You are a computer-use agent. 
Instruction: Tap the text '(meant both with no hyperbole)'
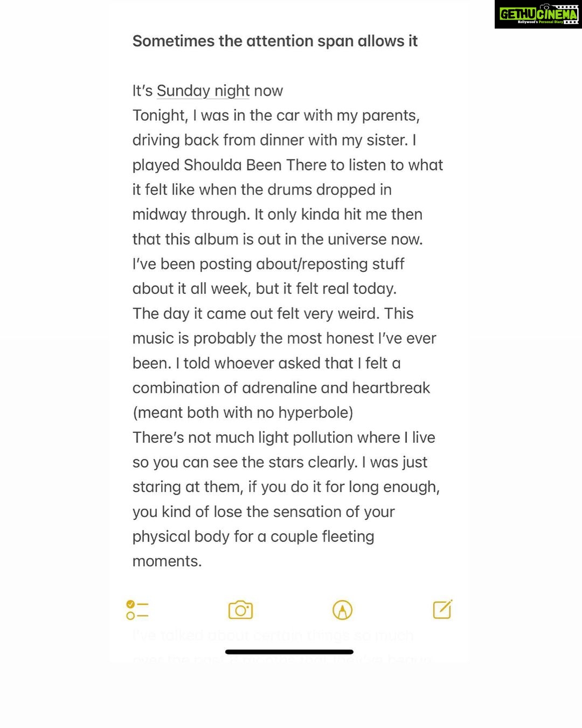[x=243, y=413]
